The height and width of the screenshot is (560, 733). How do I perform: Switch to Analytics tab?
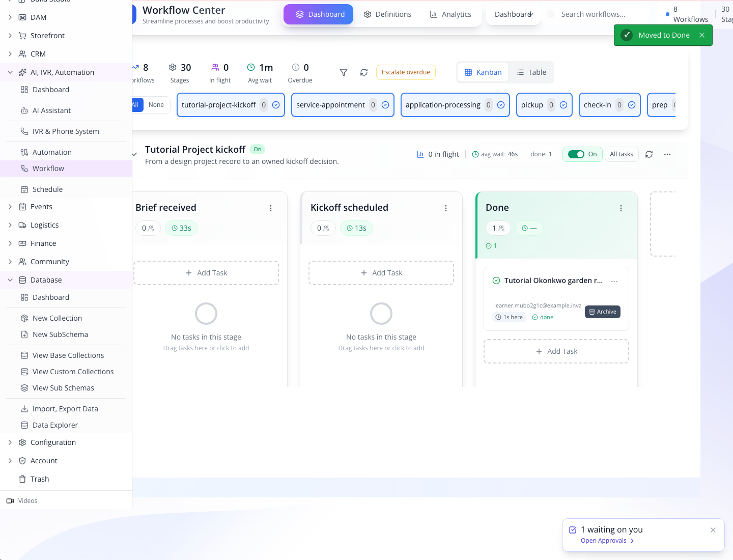pos(450,14)
